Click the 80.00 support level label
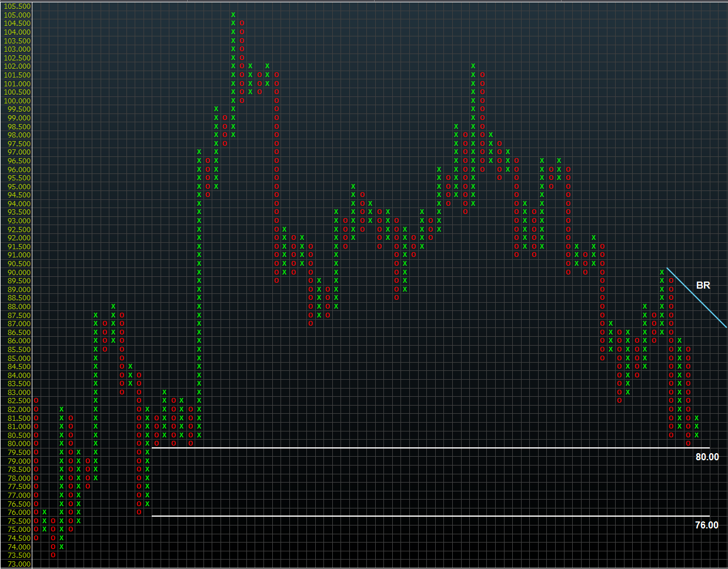 coord(707,457)
